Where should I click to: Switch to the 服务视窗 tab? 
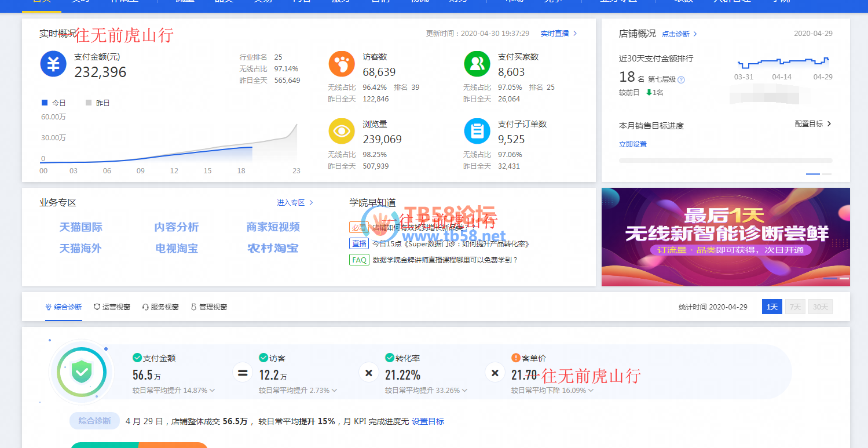pyautogui.click(x=160, y=307)
